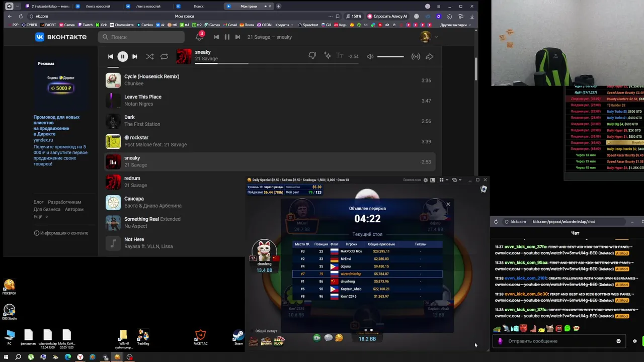Open the Для бизнеса footer link
The image size is (644, 362).
[x=47, y=209]
